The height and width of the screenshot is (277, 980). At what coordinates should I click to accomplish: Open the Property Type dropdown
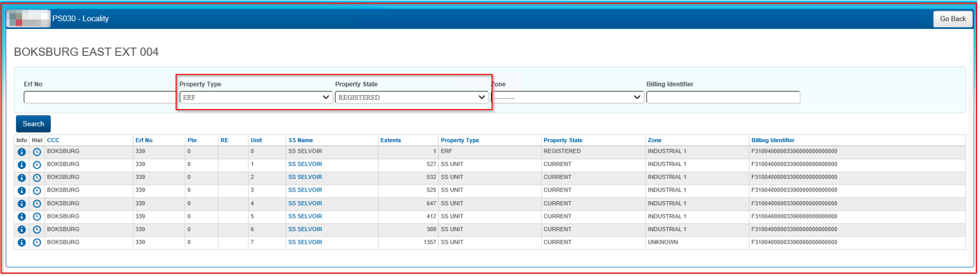point(256,97)
